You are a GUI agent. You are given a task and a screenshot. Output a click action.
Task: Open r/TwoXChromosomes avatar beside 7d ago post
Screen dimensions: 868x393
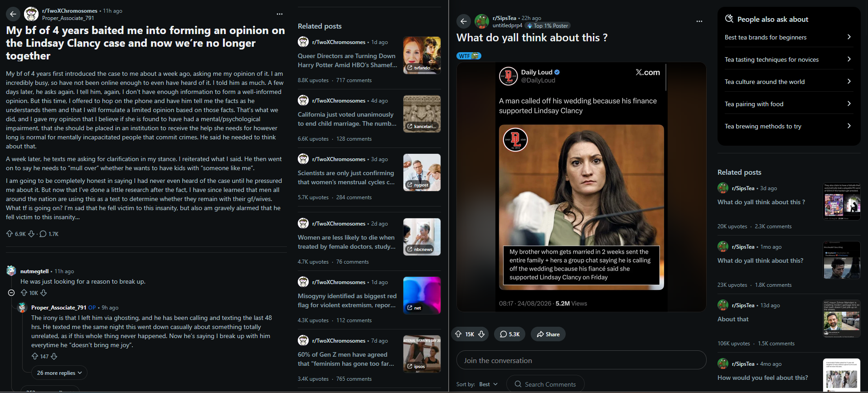point(303,340)
